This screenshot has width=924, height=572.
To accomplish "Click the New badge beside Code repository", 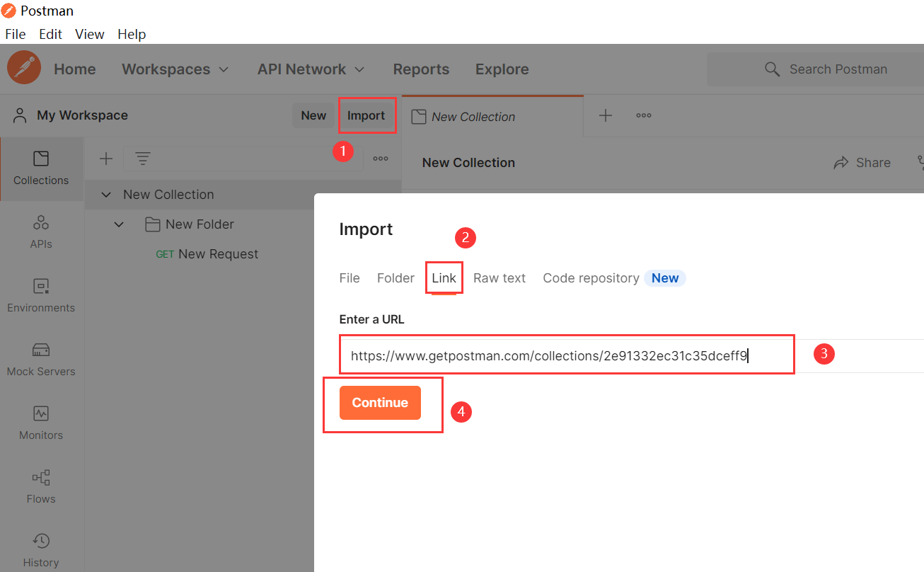I will pos(665,278).
